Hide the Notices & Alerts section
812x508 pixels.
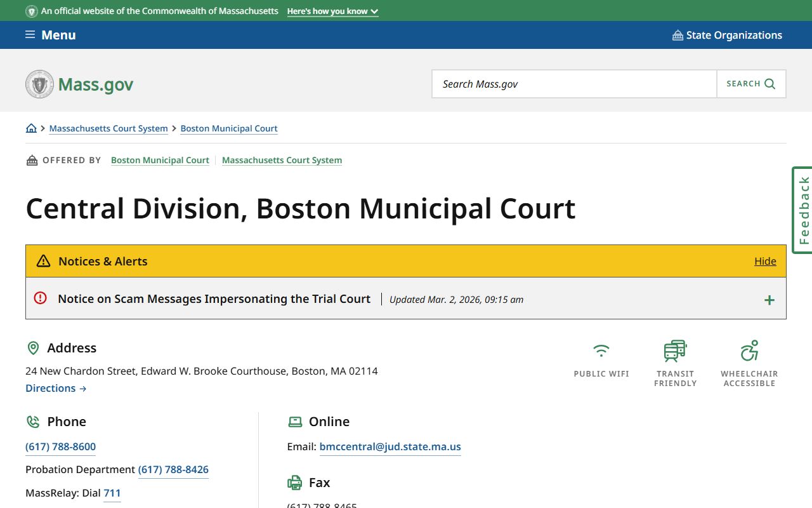(x=765, y=261)
